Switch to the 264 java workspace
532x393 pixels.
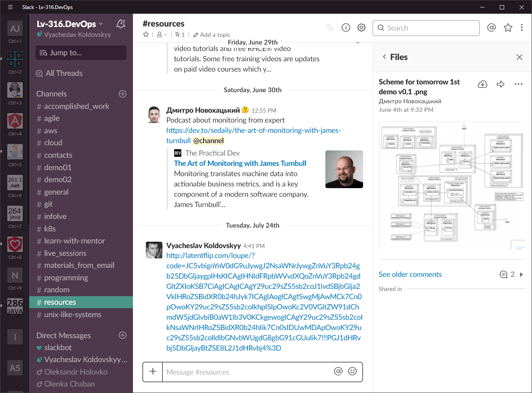point(15,214)
